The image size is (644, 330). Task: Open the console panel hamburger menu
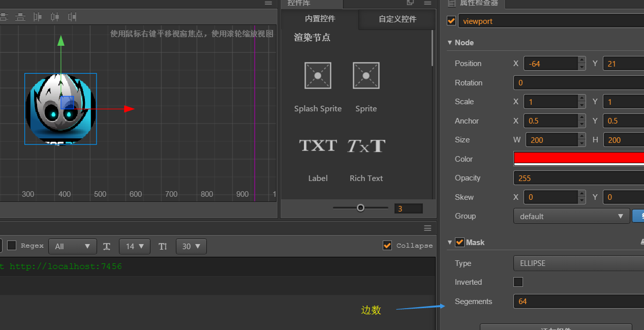(427, 228)
